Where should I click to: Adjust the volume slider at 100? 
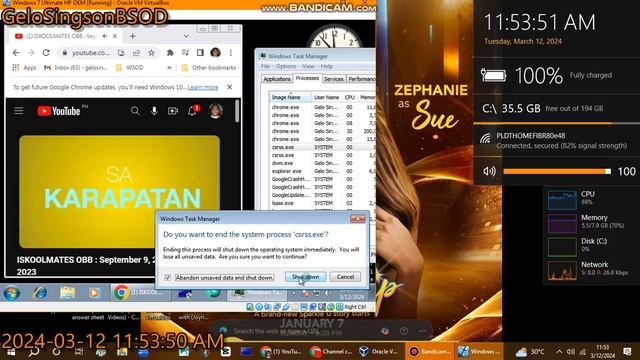557,171
